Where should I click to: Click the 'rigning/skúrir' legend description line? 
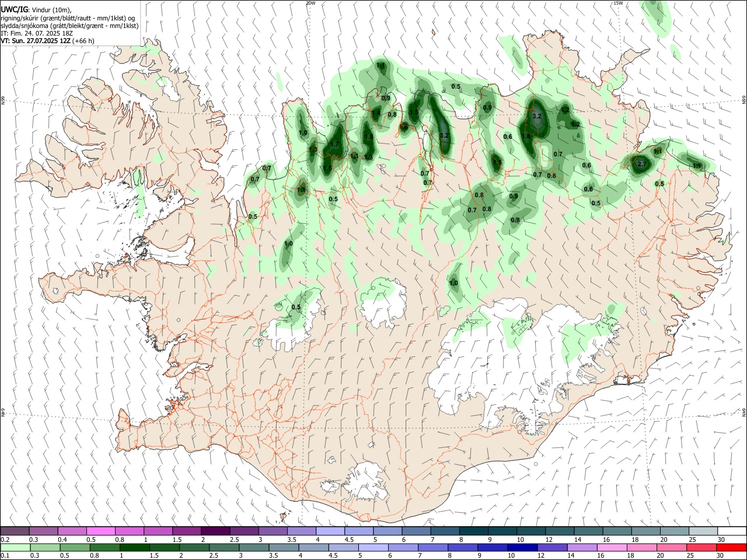pyautogui.click(x=68, y=17)
